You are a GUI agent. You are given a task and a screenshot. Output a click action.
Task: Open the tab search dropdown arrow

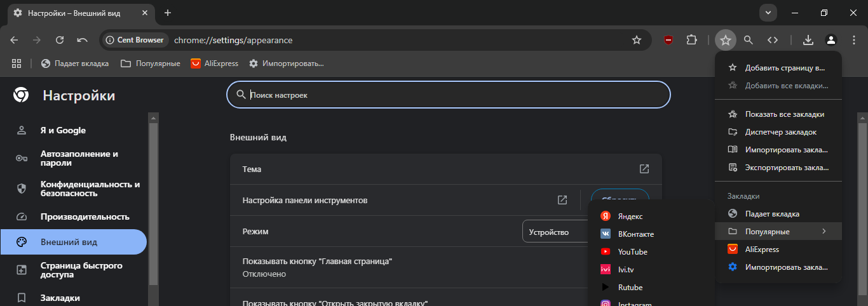(x=768, y=13)
